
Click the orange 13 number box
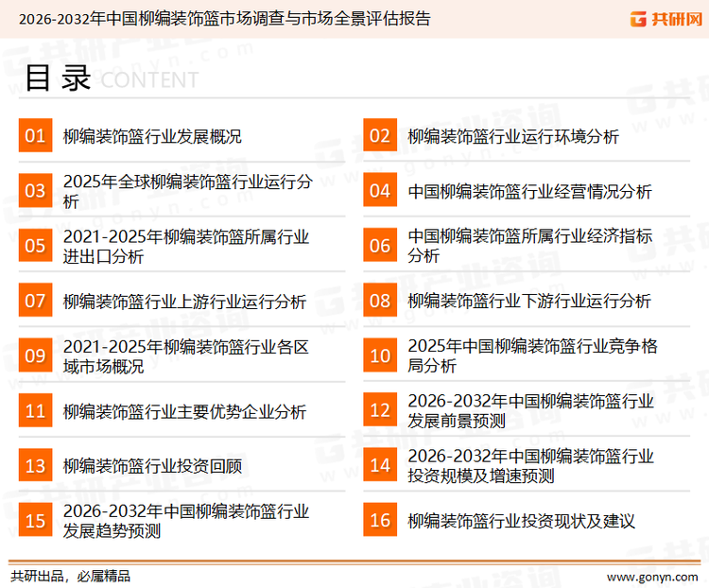pos(35,465)
